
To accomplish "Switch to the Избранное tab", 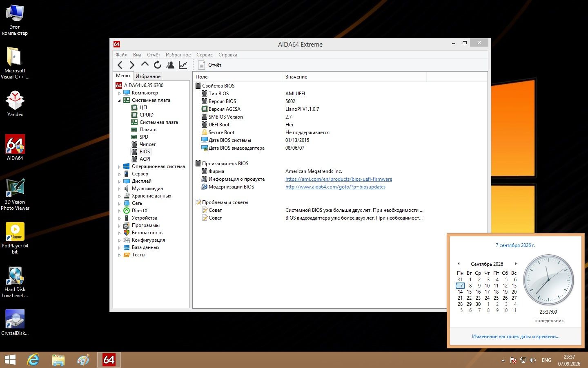I will (148, 76).
